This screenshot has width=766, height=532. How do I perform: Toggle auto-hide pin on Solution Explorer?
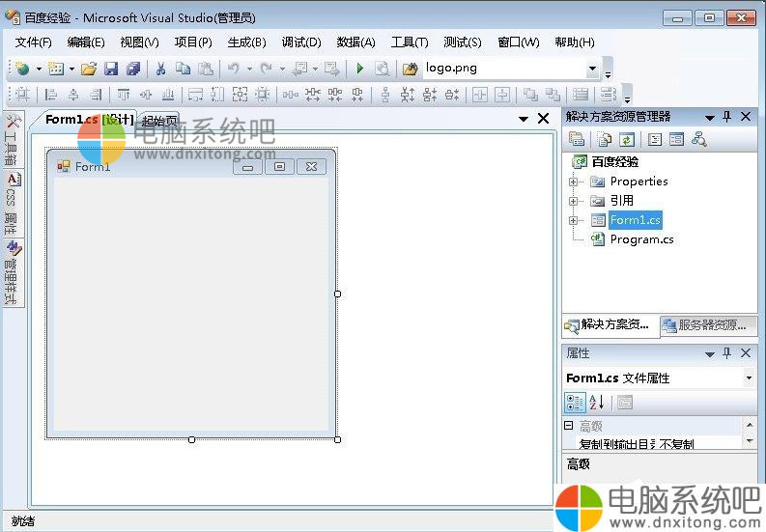point(727,117)
